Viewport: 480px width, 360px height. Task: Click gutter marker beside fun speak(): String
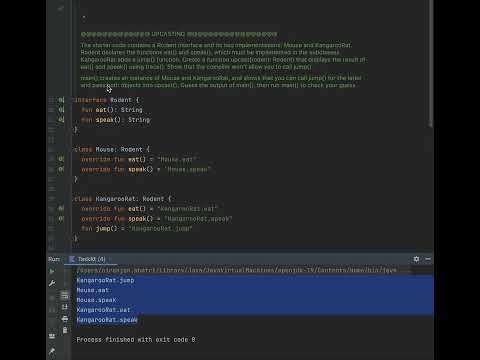click(61, 119)
